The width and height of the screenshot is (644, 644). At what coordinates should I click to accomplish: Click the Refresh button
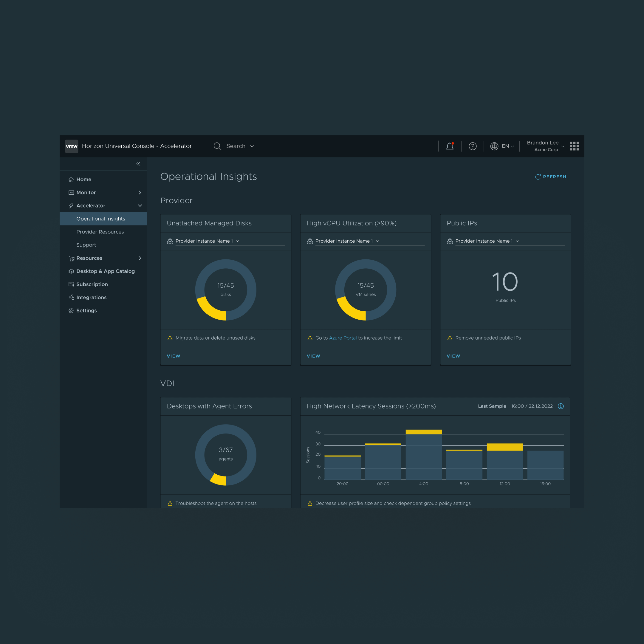550,177
